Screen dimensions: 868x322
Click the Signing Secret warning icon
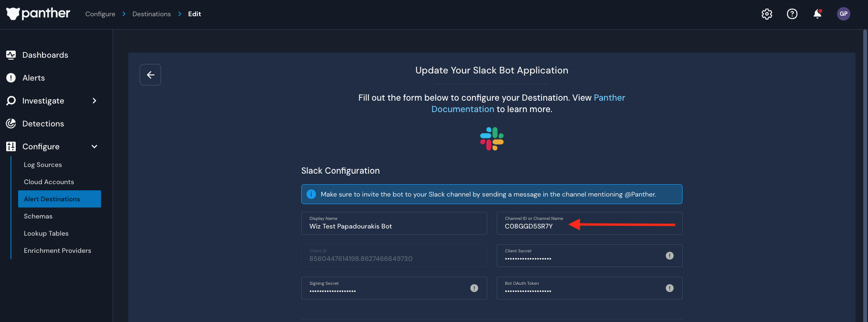point(474,288)
